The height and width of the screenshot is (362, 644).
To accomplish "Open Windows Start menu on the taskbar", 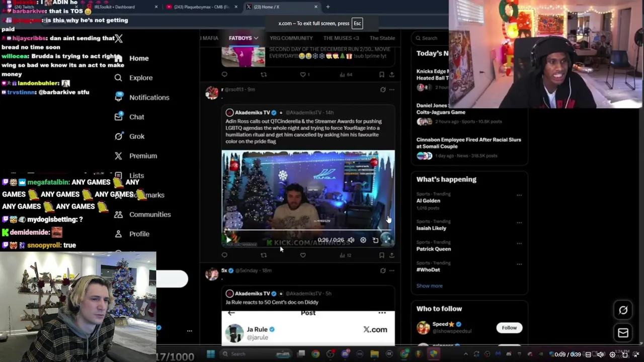I will point(211,354).
